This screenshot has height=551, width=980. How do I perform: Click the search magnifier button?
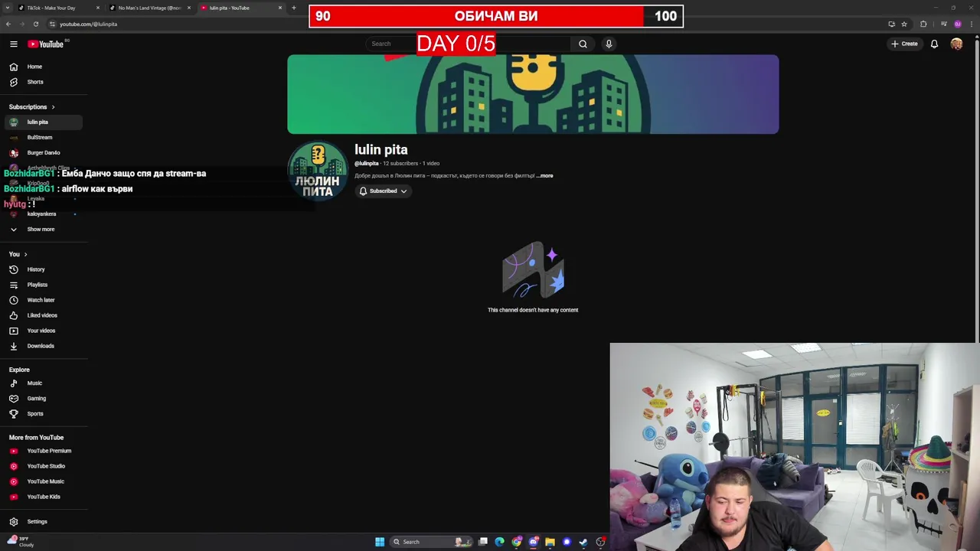pos(583,44)
